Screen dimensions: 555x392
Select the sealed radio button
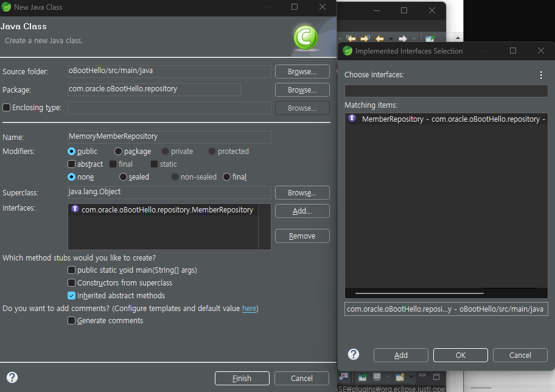tap(123, 177)
